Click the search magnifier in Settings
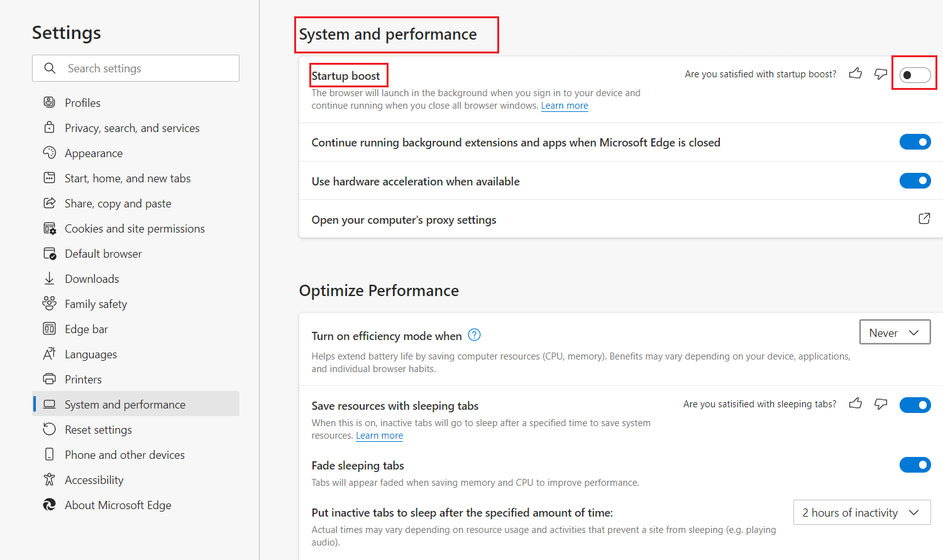This screenshot has width=943, height=560. pos(51,68)
